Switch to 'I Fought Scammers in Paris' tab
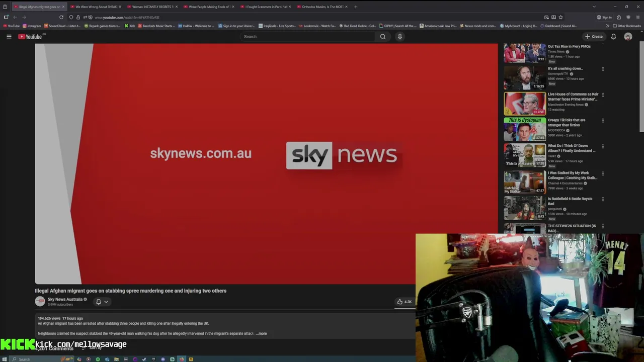Image resolution: width=644 pixels, height=362 pixels. (265, 7)
